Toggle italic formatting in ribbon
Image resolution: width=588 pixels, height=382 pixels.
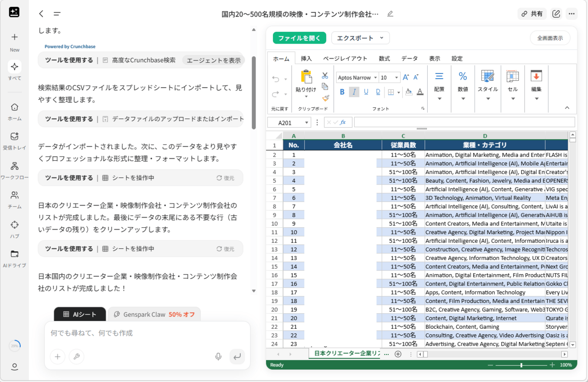pyautogui.click(x=354, y=92)
